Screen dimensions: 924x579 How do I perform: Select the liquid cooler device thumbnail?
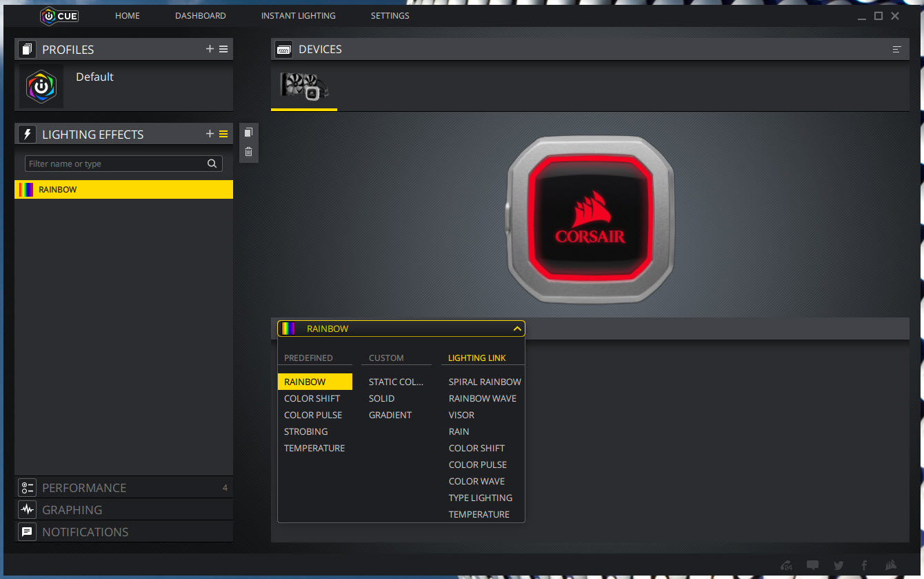point(304,86)
